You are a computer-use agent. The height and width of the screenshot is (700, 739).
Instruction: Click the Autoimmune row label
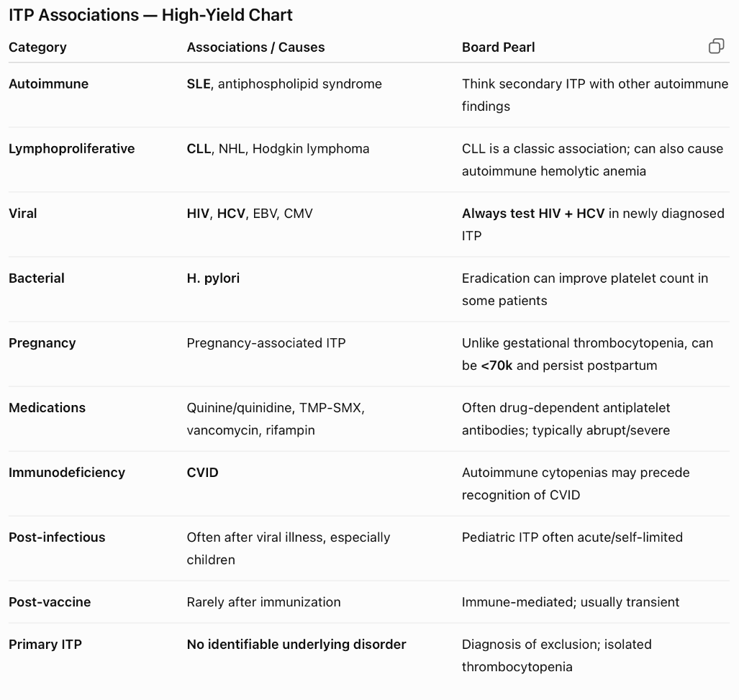(48, 84)
